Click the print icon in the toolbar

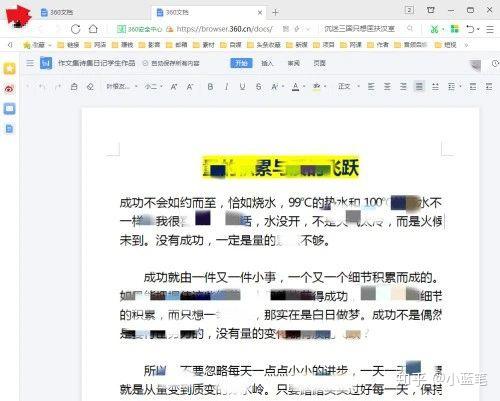coord(74,87)
